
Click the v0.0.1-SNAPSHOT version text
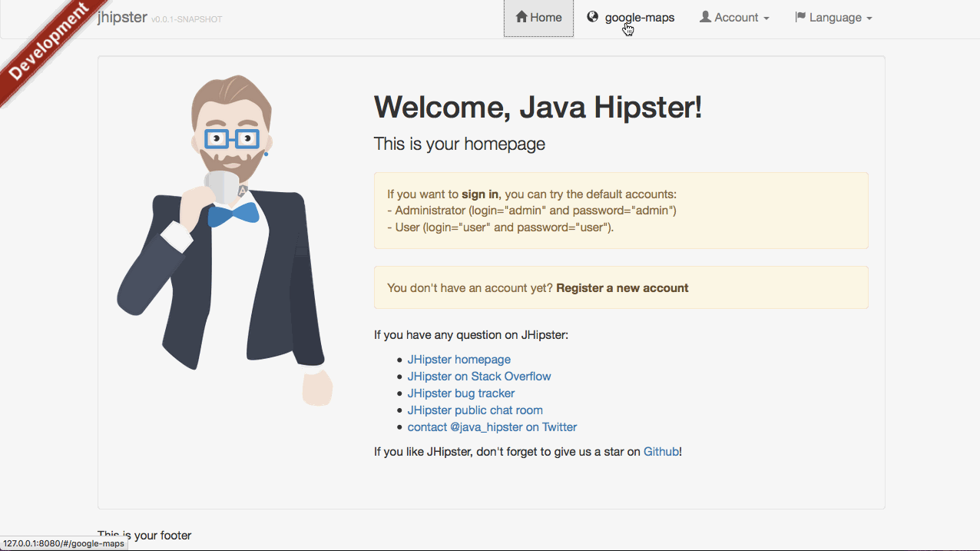(187, 19)
